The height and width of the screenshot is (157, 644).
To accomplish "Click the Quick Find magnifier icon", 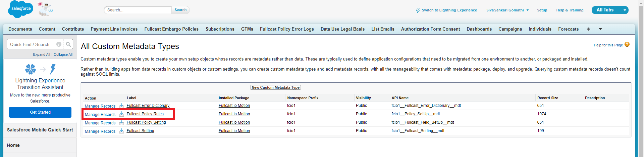I will 68,44.
